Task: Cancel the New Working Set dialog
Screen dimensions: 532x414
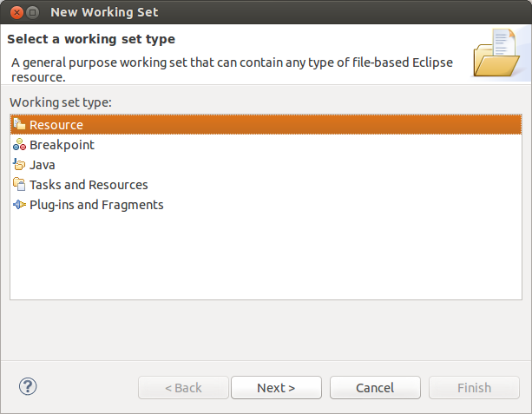Action: click(375, 388)
